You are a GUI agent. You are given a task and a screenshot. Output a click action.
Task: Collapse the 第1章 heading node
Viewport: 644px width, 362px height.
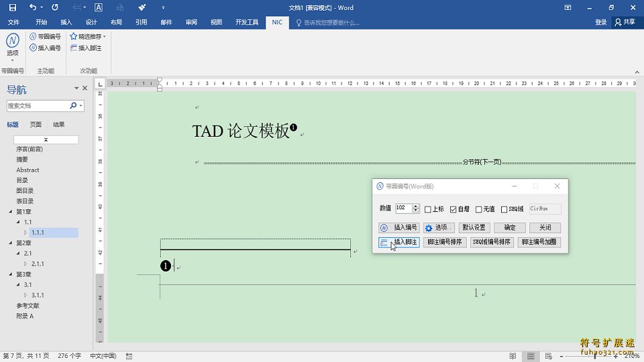pos(11,212)
